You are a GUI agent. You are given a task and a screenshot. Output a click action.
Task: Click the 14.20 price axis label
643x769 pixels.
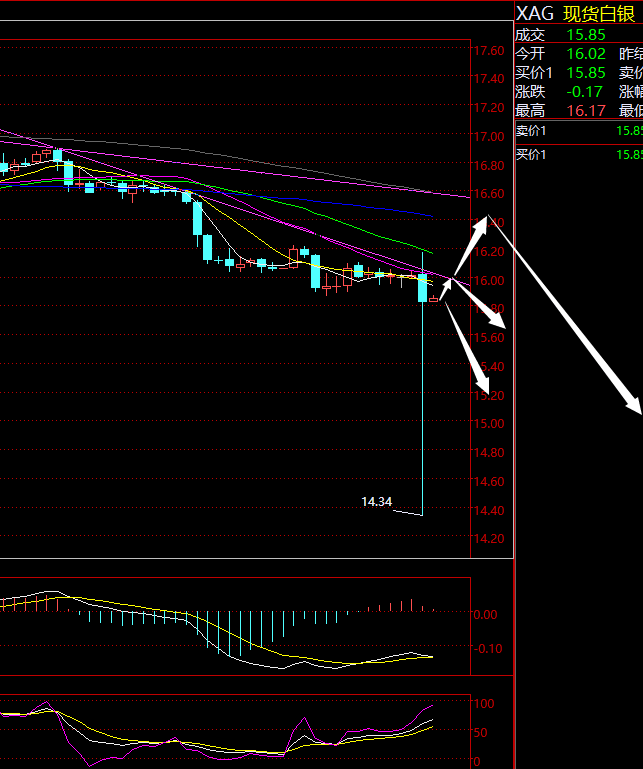(489, 538)
